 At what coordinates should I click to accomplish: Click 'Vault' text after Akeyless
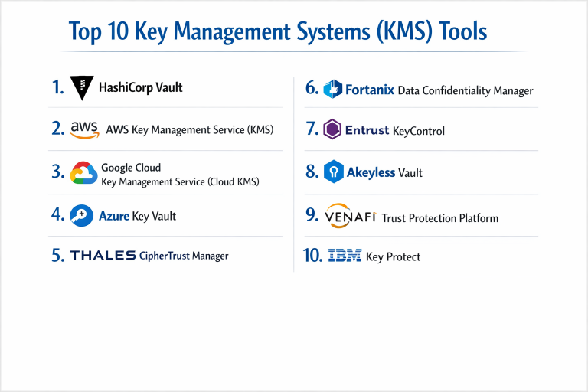point(410,173)
